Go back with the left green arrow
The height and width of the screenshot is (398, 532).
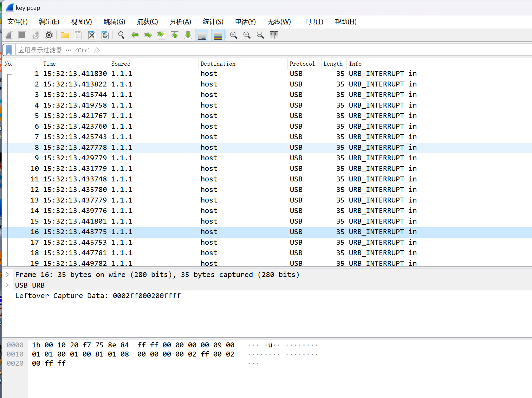pyautogui.click(x=135, y=35)
